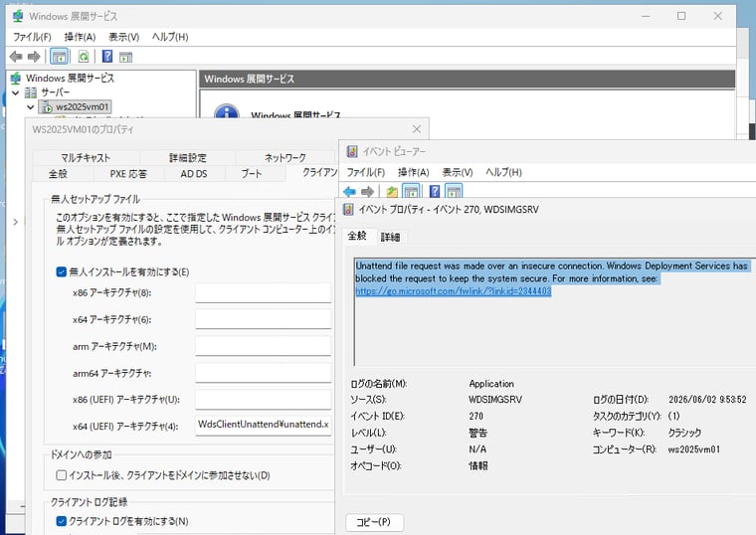Click log date 2026/06/02 9:53:52

tap(707, 400)
